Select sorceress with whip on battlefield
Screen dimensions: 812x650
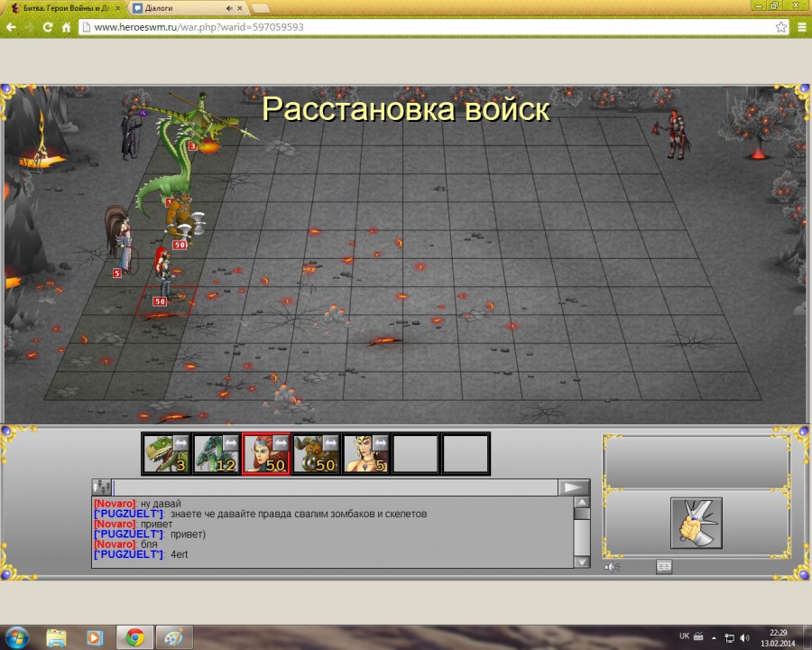coord(121,238)
